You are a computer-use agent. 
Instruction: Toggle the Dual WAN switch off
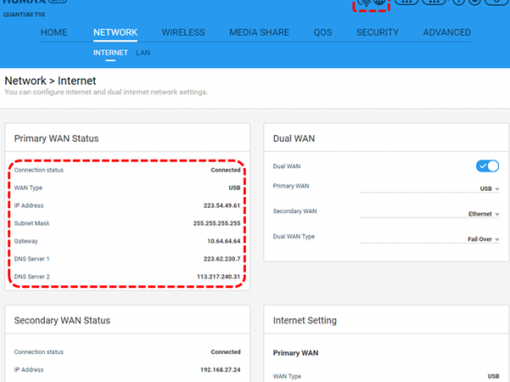coord(487,166)
